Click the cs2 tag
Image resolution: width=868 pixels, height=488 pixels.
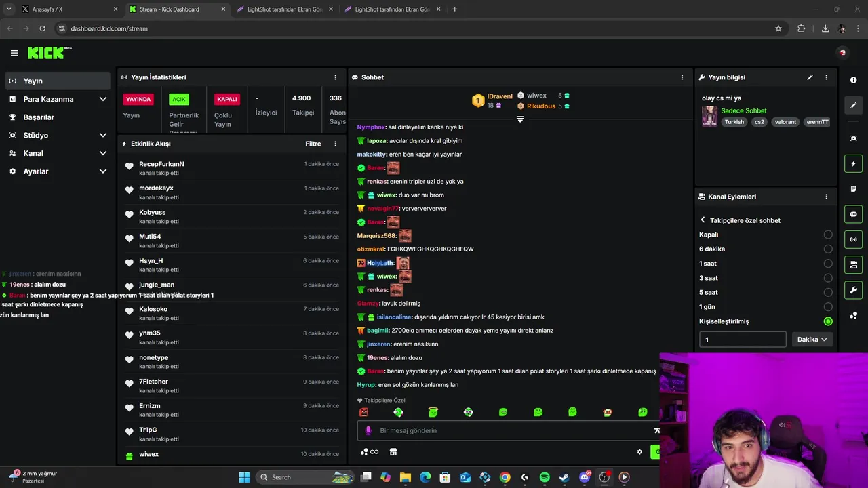[x=759, y=122]
